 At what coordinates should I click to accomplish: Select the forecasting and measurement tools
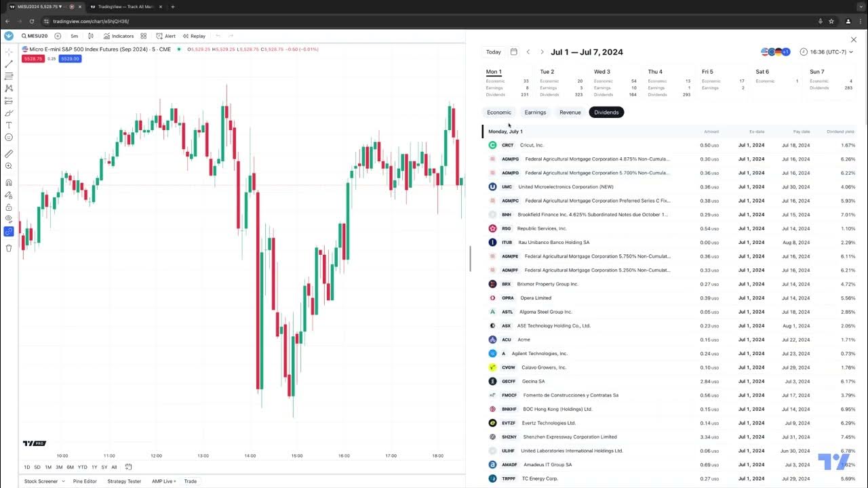coord(9,100)
